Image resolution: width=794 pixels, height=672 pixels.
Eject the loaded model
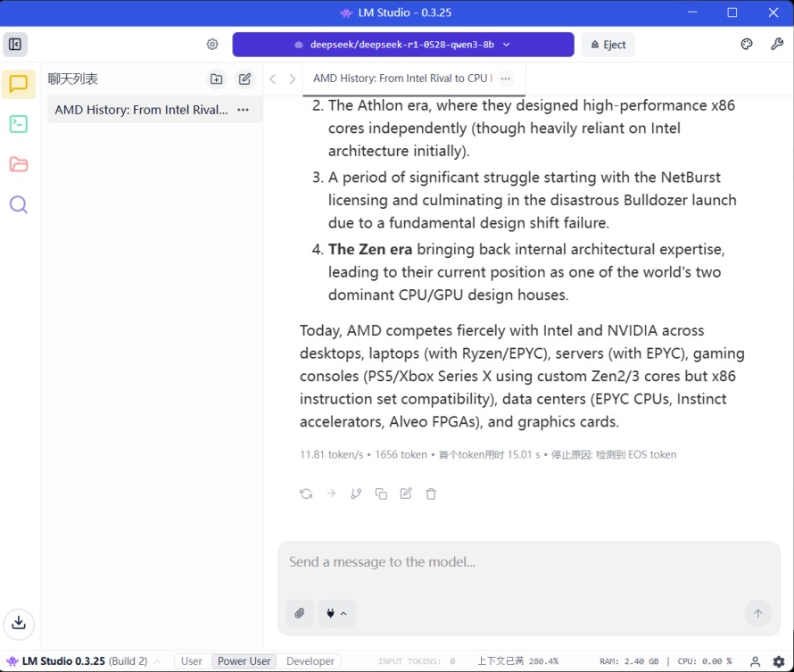[608, 45]
